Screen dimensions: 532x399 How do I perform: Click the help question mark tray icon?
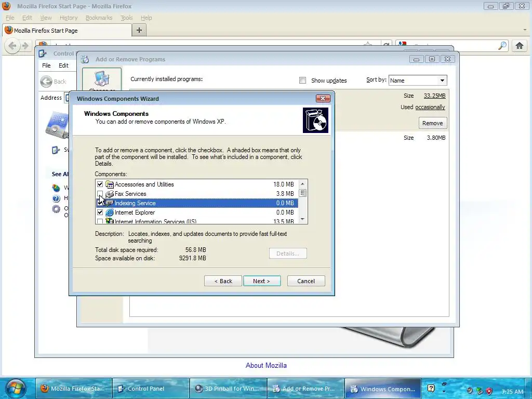click(431, 388)
